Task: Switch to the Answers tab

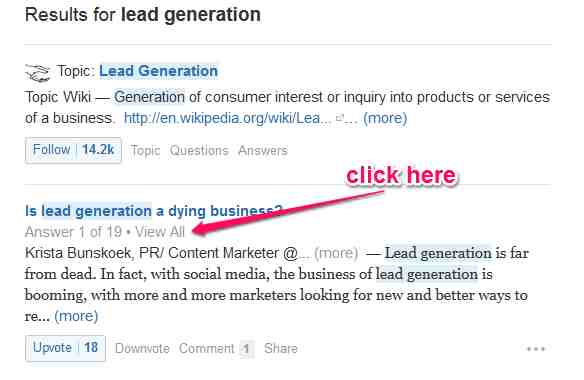Action: (263, 151)
